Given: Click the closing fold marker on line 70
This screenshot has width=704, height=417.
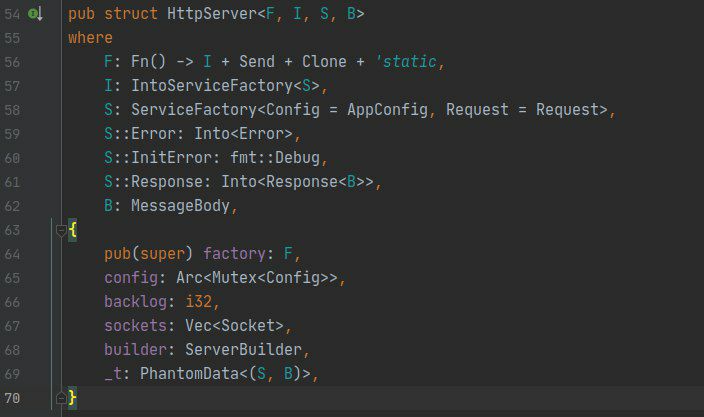Looking at the screenshot, I should [62, 398].
